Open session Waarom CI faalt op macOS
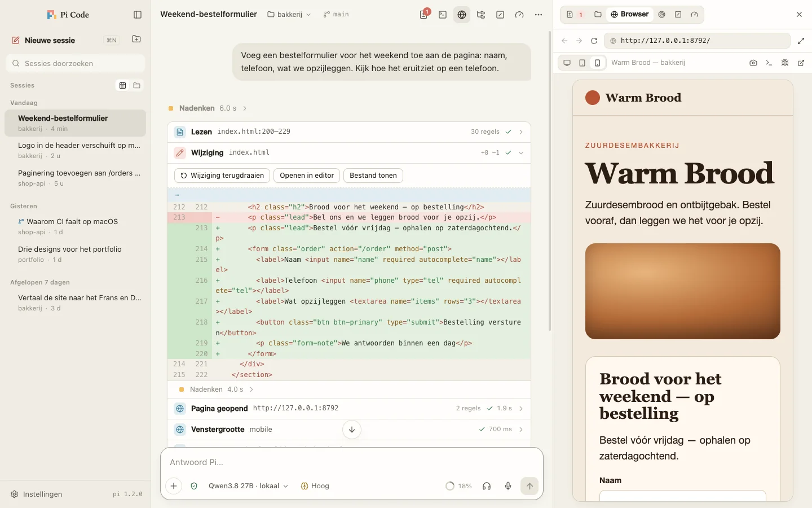 tap(75, 226)
